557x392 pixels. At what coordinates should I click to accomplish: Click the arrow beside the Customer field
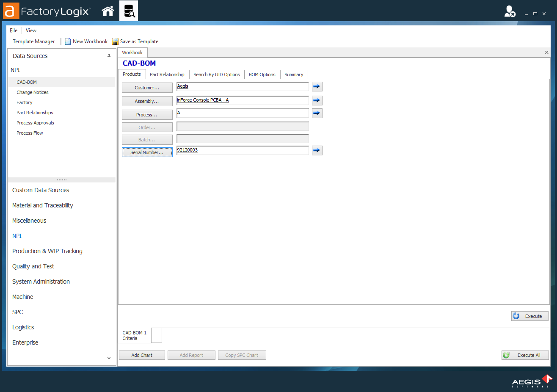pos(317,86)
